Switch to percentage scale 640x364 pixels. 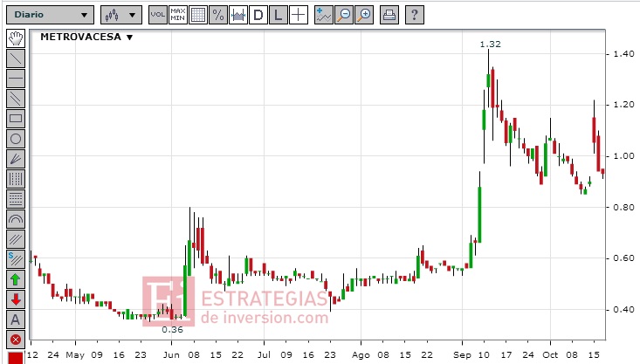click(x=218, y=15)
